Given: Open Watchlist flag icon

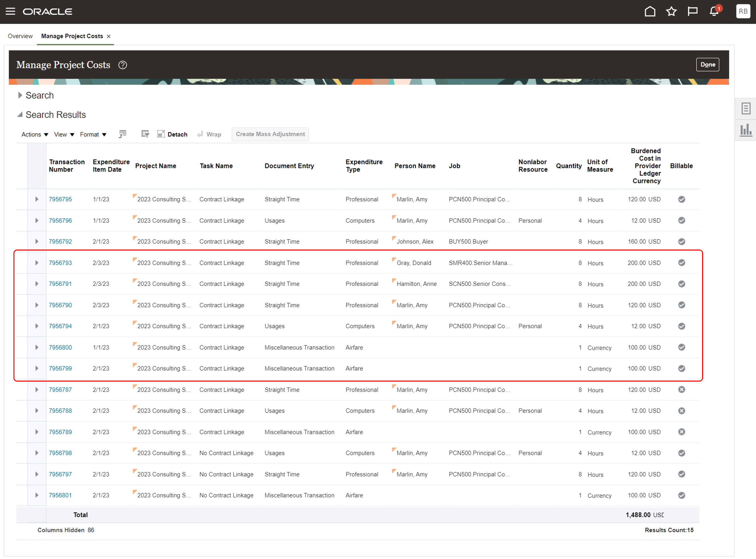Looking at the screenshot, I should (692, 12).
